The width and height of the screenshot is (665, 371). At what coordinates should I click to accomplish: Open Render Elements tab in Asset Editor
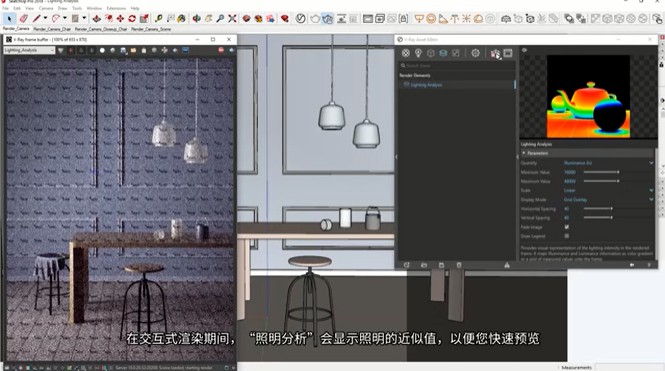[x=443, y=53]
